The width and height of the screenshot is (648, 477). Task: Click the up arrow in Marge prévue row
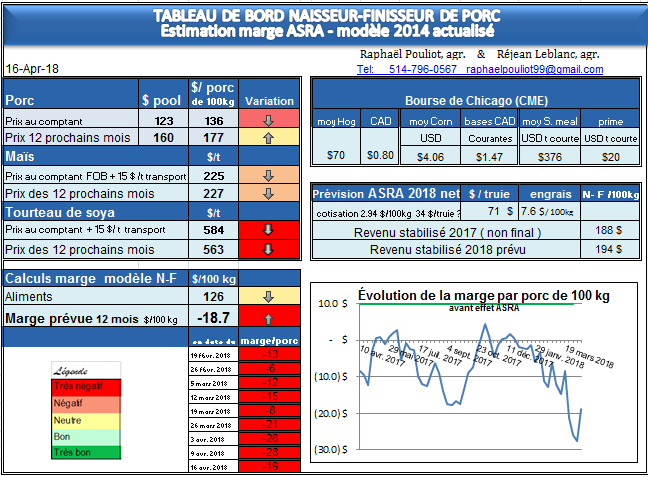click(268, 318)
